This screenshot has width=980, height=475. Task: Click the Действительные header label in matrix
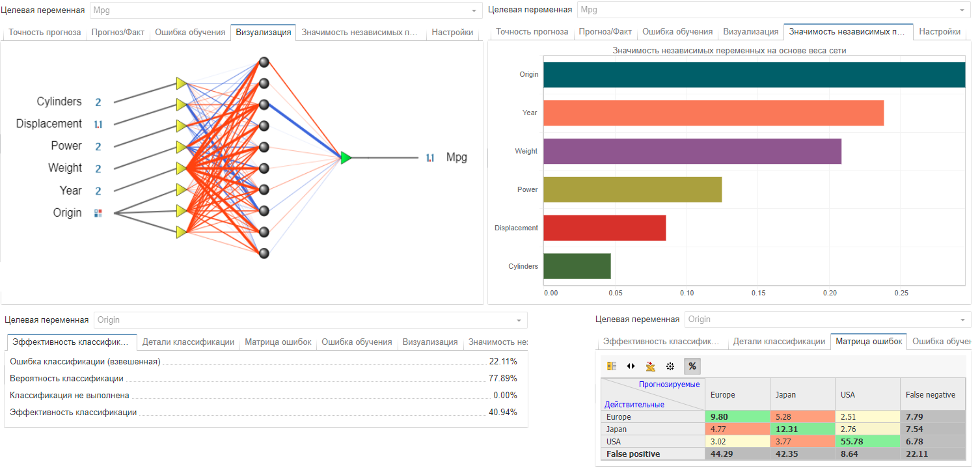634,405
